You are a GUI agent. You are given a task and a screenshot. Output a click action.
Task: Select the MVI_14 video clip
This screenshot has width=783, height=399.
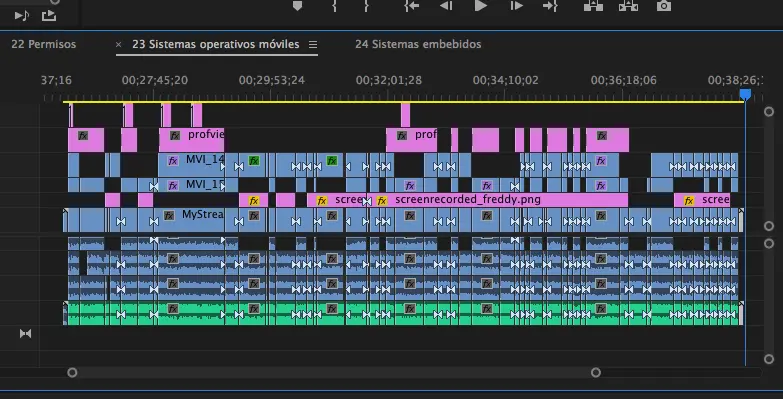[191, 165]
